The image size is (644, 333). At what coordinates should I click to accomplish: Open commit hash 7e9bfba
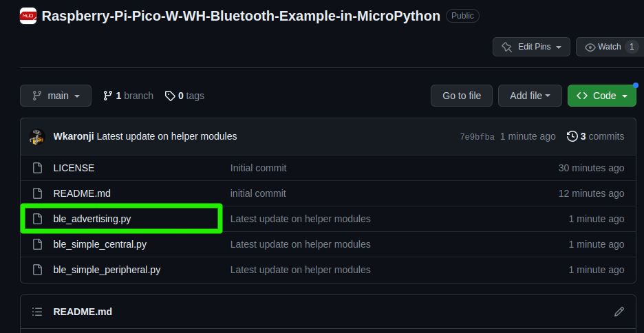coord(477,137)
